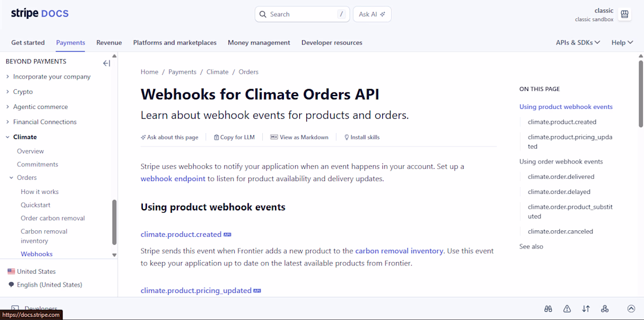Click the API badge next to climate.product.created
644x320 pixels.
tap(228, 234)
